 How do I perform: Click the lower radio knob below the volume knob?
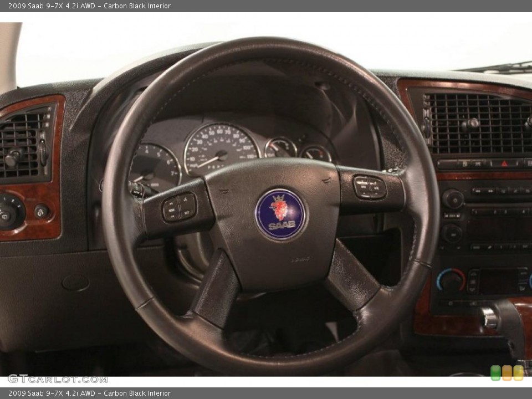pos(452,233)
